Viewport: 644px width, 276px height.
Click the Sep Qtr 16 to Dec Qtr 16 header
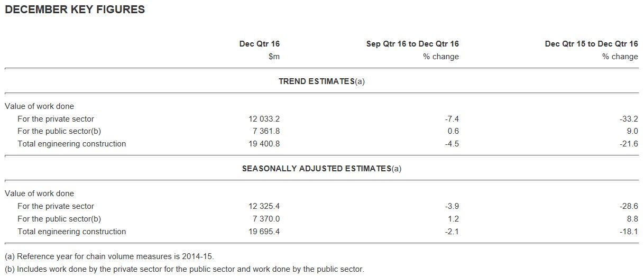(x=412, y=44)
